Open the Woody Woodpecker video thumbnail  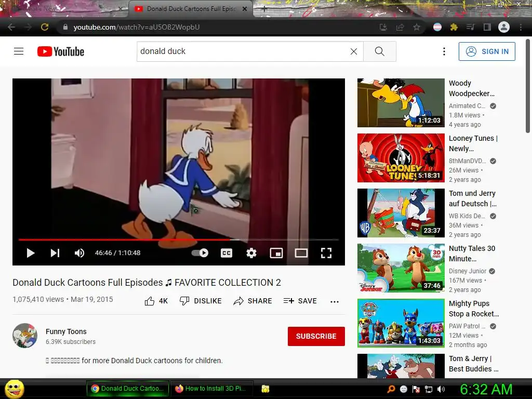click(401, 103)
